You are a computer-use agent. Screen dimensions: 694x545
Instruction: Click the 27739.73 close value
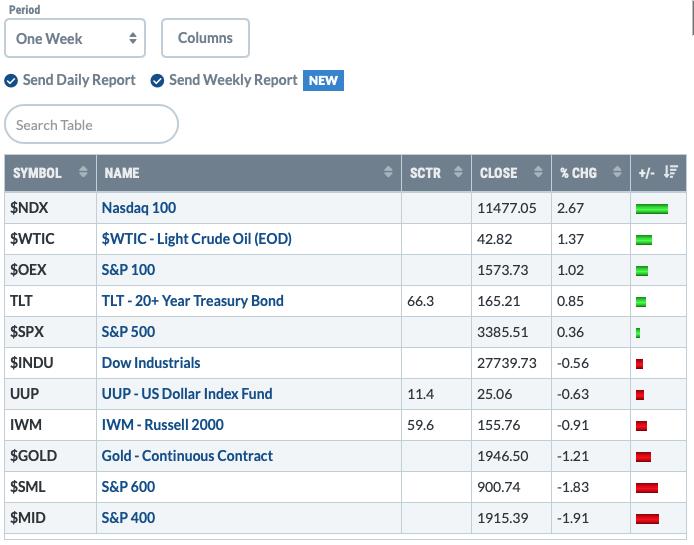coord(507,363)
